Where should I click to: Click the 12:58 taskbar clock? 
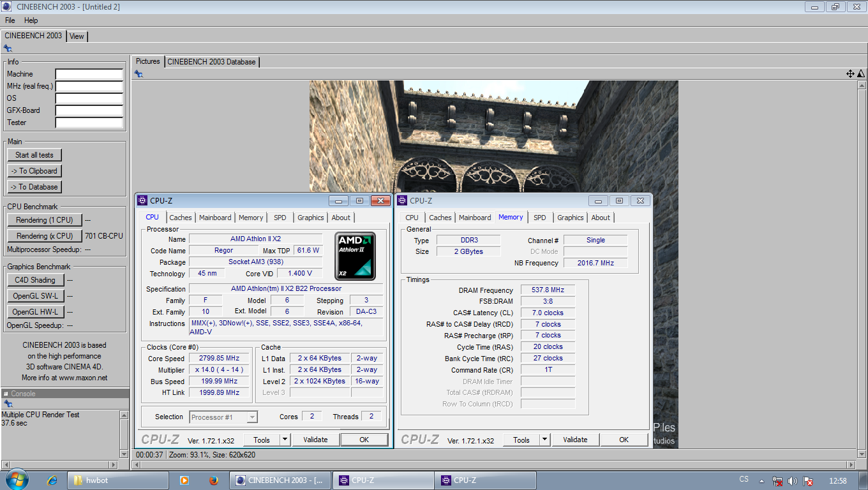(837, 480)
